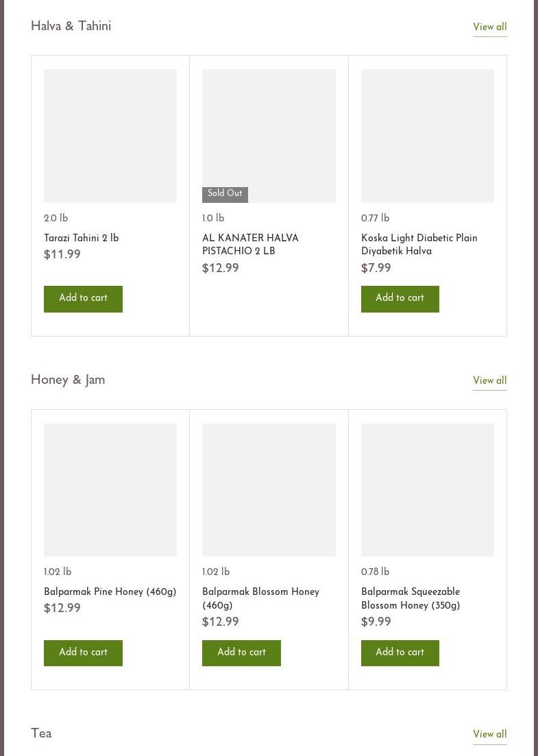Select Balparmak Blossom Honey (460g) title
Viewport: 538px width, 756px height.
coord(260,598)
